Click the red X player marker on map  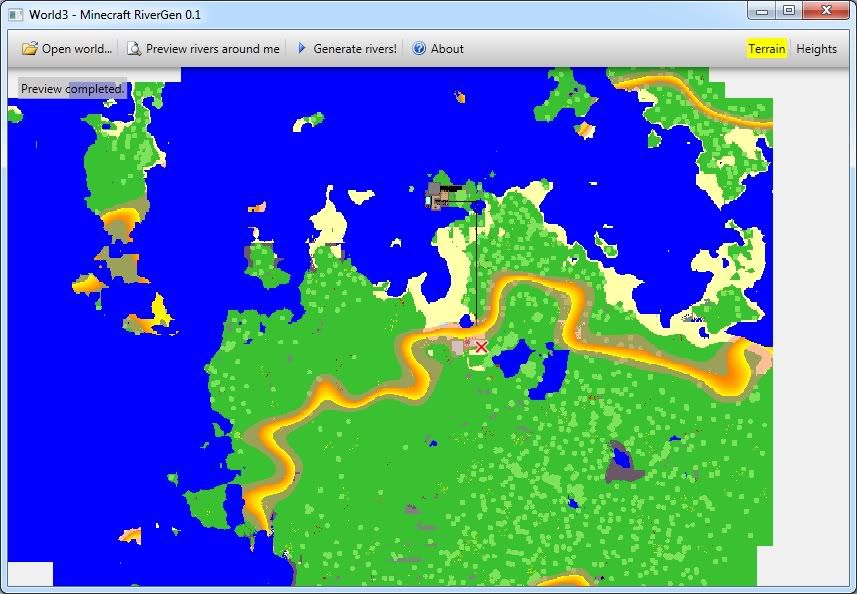(x=481, y=347)
